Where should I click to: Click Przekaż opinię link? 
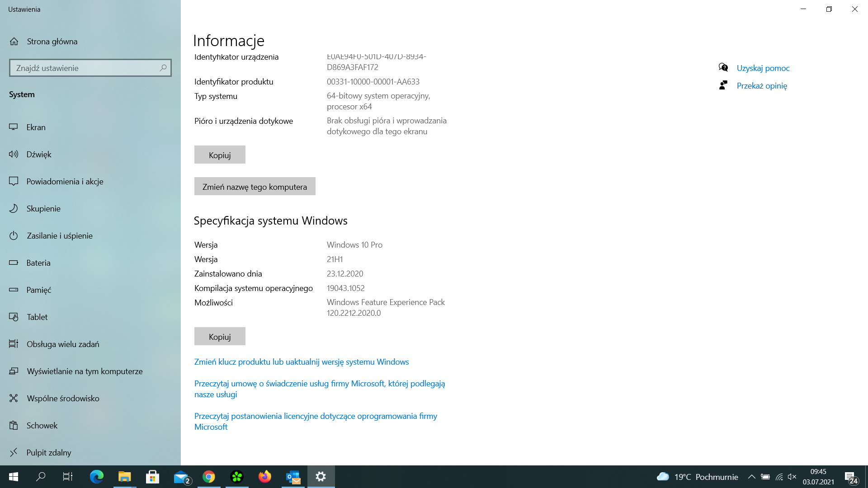pyautogui.click(x=762, y=86)
